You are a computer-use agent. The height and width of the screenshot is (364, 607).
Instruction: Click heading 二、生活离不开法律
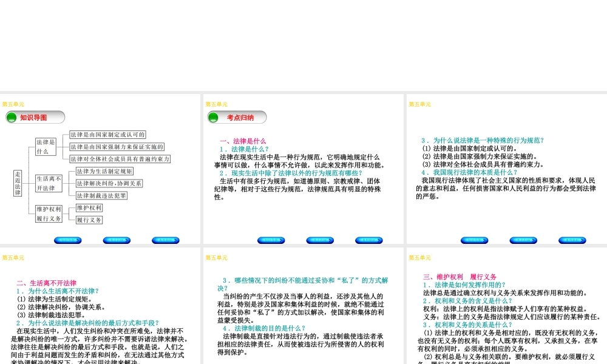point(47,283)
